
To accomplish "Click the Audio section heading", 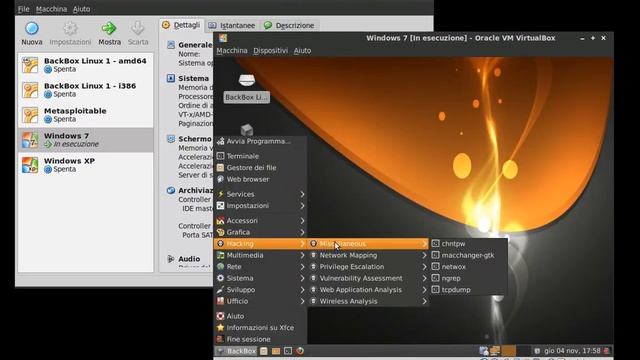I will 189,259.
